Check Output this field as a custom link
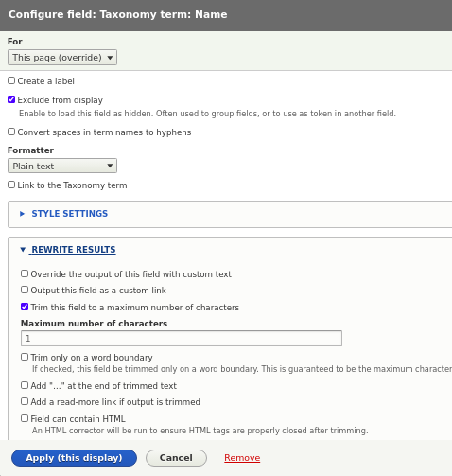 click(x=25, y=290)
